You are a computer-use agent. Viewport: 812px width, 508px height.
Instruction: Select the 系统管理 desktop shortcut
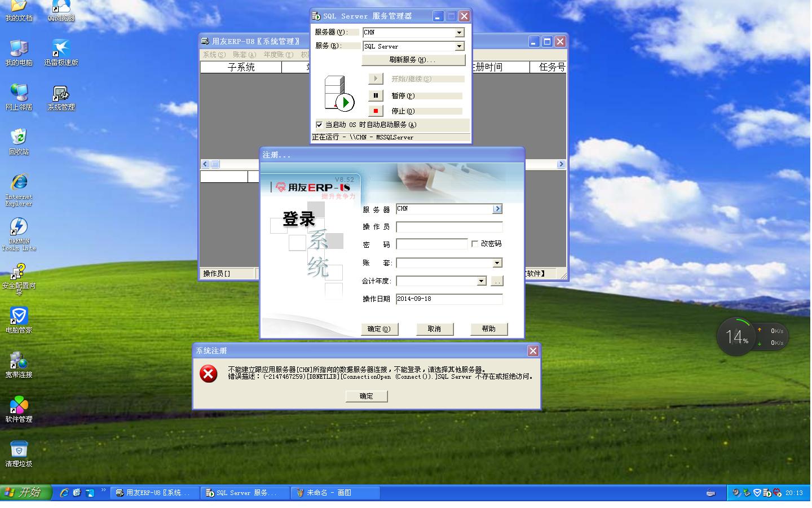(61, 97)
